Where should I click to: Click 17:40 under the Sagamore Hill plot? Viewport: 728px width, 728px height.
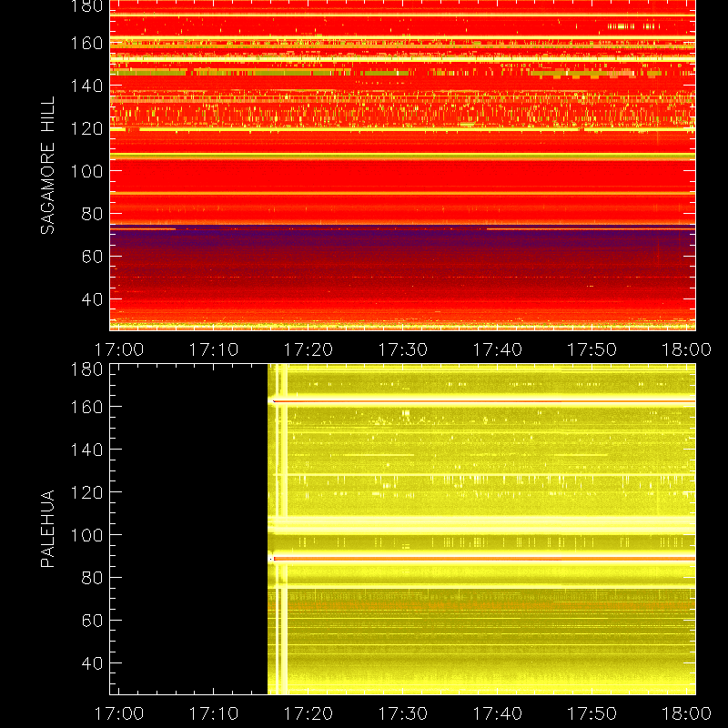point(497,349)
